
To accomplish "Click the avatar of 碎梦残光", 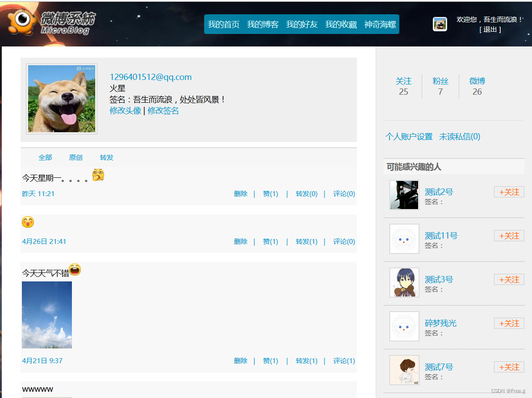I will tap(404, 326).
